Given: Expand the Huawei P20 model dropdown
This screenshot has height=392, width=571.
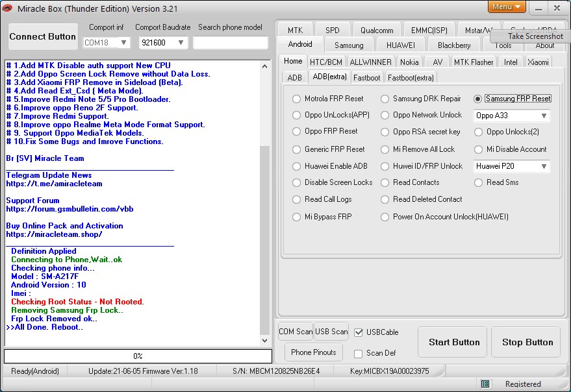Looking at the screenshot, I should pyautogui.click(x=544, y=166).
